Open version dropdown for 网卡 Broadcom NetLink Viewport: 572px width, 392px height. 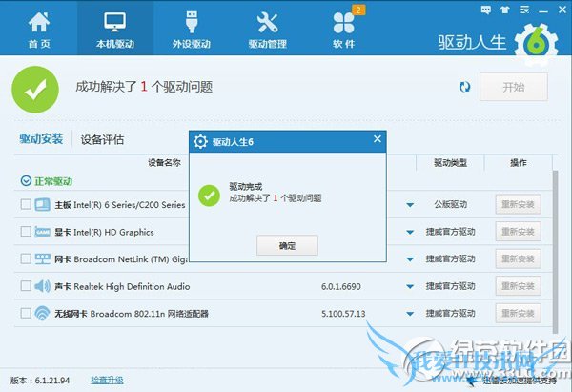coord(410,259)
